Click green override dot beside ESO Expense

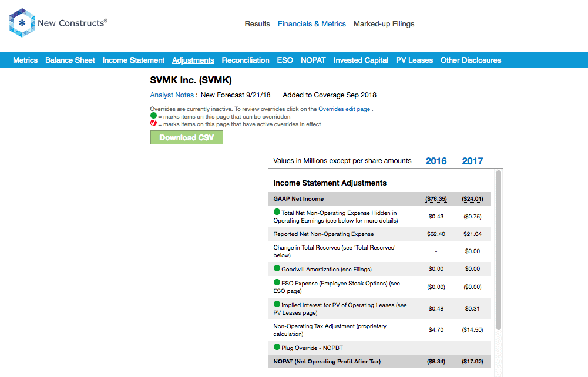click(277, 282)
